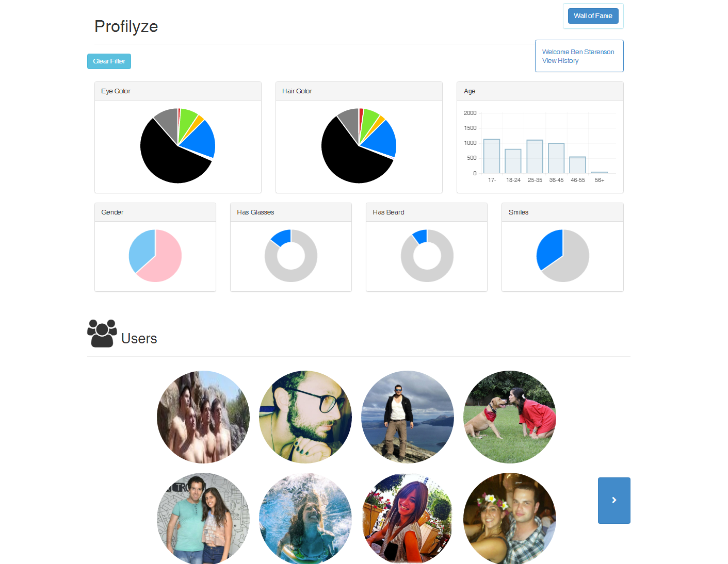This screenshot has height=564, width=728.
Task: Click the Profilyze title heading
Action: [126, 26]
